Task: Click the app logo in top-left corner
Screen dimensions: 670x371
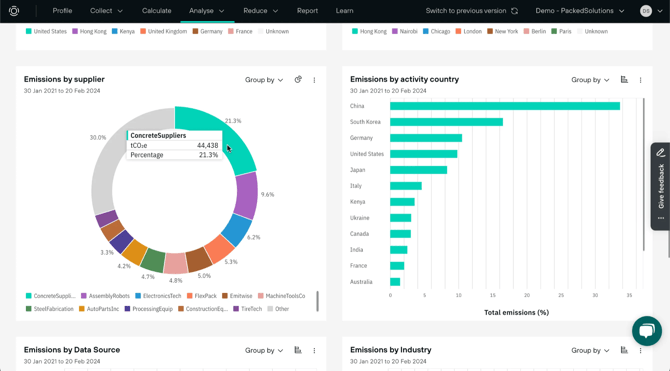Action: [x=14, y=11]
